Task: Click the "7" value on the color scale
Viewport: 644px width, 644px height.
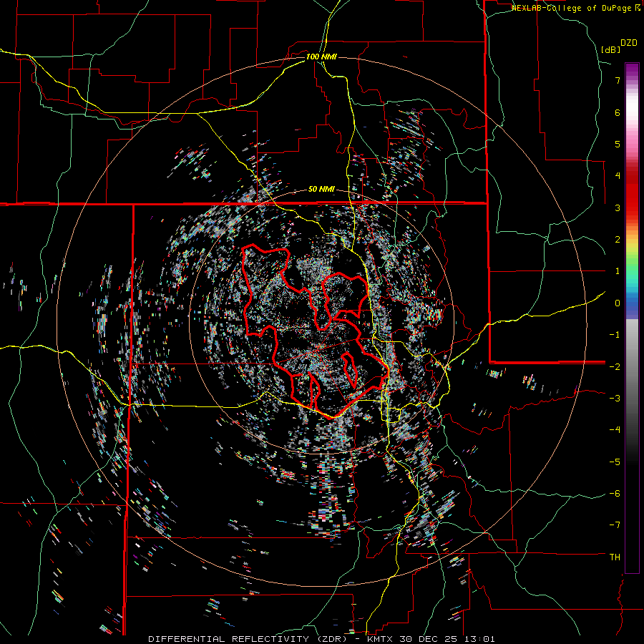Action: pos(618,80)
